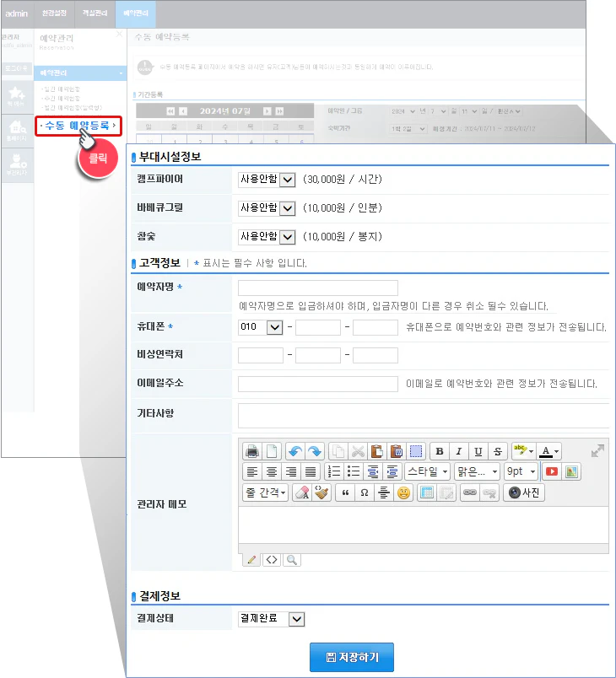Redo the edit in memo editor
The width and height of the screenshot is (616, 678).
pyautogui.click(x=315, y=451)
